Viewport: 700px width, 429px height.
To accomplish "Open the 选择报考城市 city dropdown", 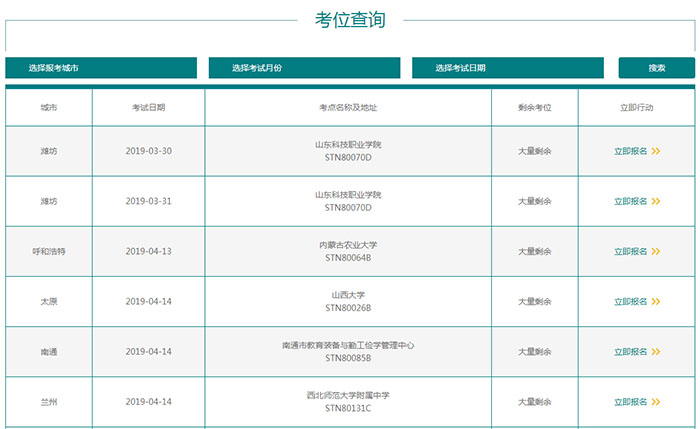I will tap(101, 68).
